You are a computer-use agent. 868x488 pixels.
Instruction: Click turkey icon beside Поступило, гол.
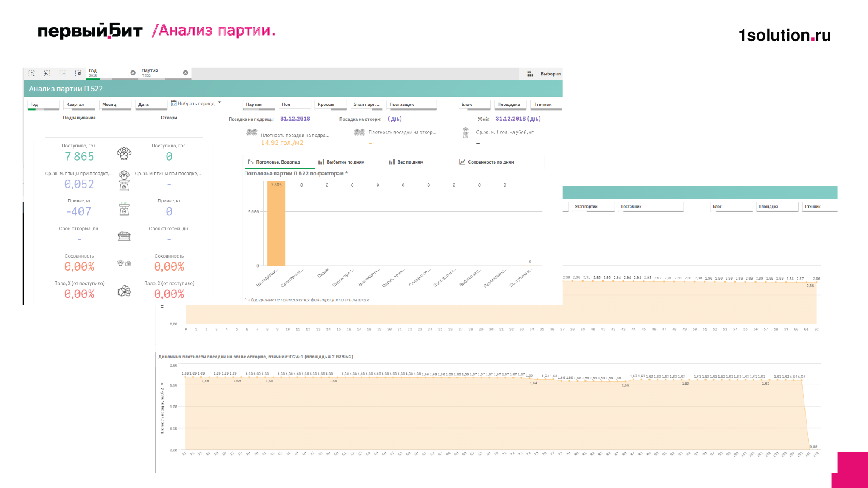coord(124,153)
